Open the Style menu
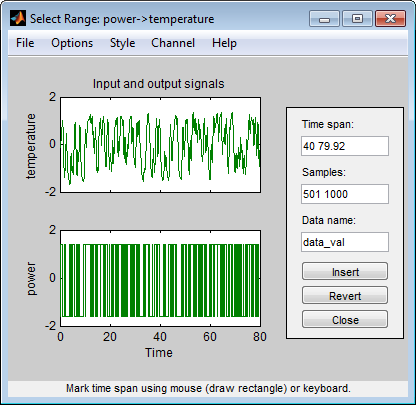Image resolution: width=416 pixels, height=405 pixels. click(122, 43)
